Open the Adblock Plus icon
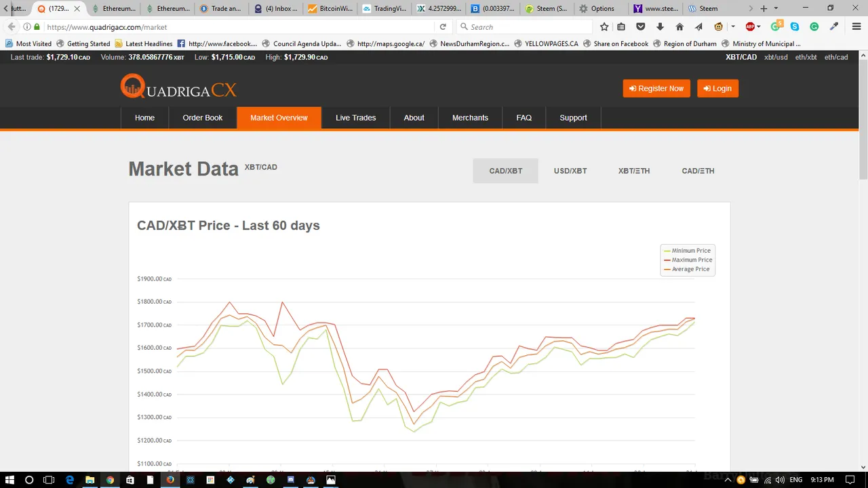 750,27
